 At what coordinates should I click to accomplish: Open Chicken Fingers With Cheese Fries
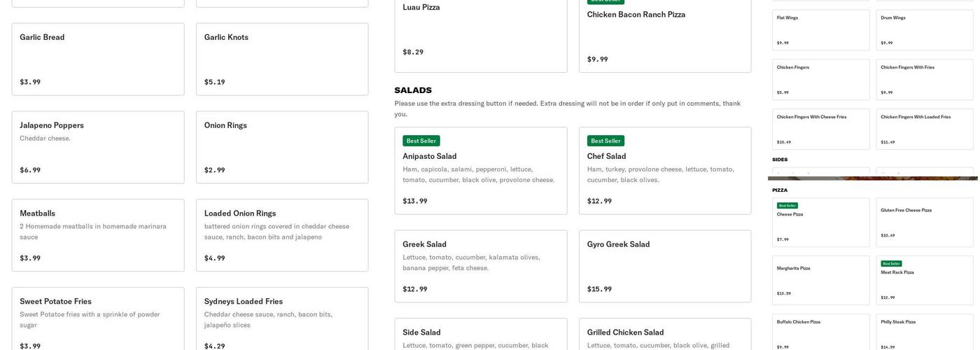[x=820, y=129]
